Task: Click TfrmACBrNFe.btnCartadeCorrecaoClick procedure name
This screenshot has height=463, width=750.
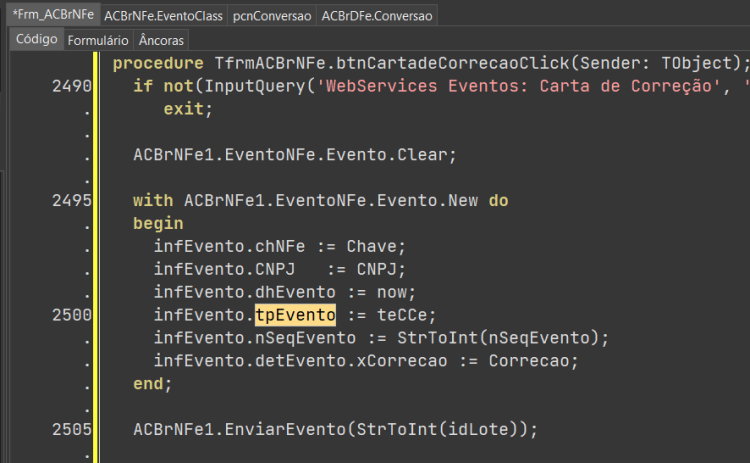Action: pos(392,63)
